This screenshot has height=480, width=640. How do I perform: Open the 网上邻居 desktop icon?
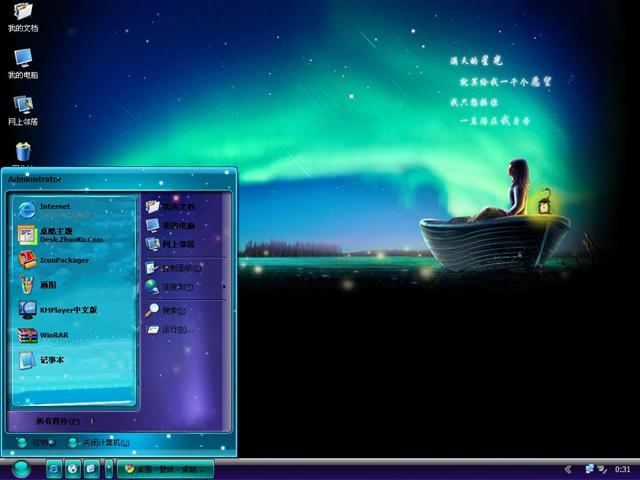click(x=23, y=110)
